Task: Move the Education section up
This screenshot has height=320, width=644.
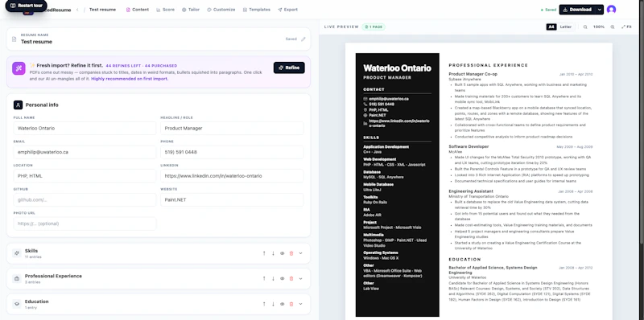Action: coord(264,304)
